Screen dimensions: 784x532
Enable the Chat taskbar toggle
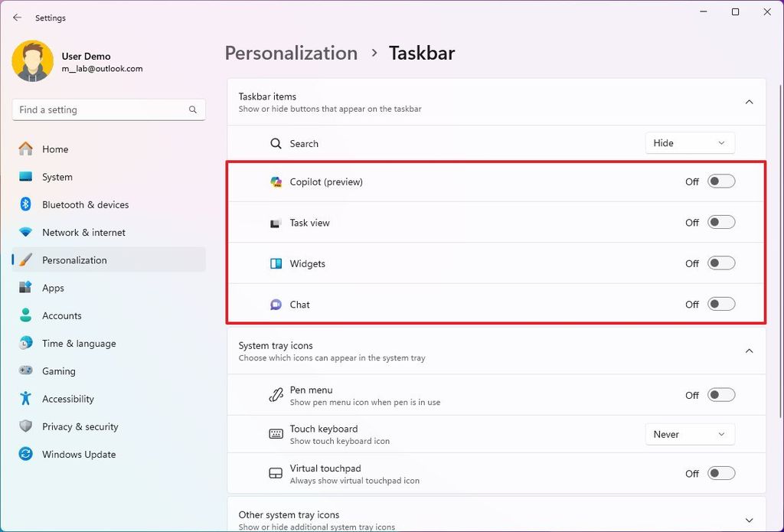pos(720,304)
